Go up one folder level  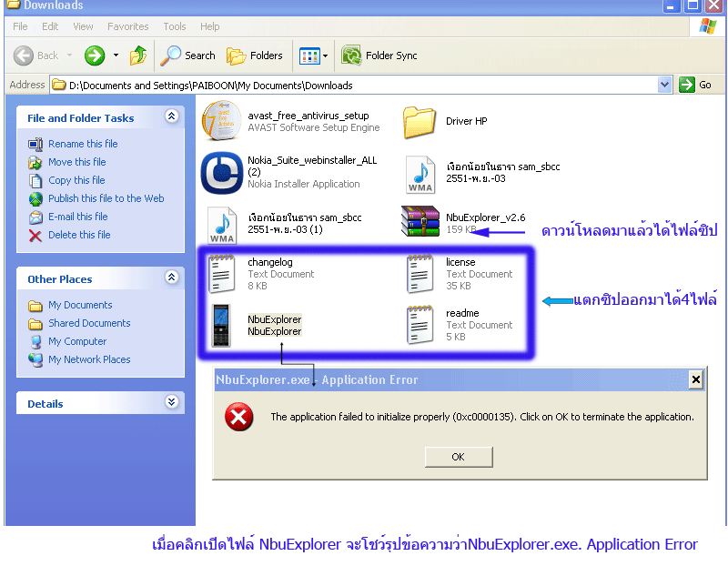[x=138, y=56]
